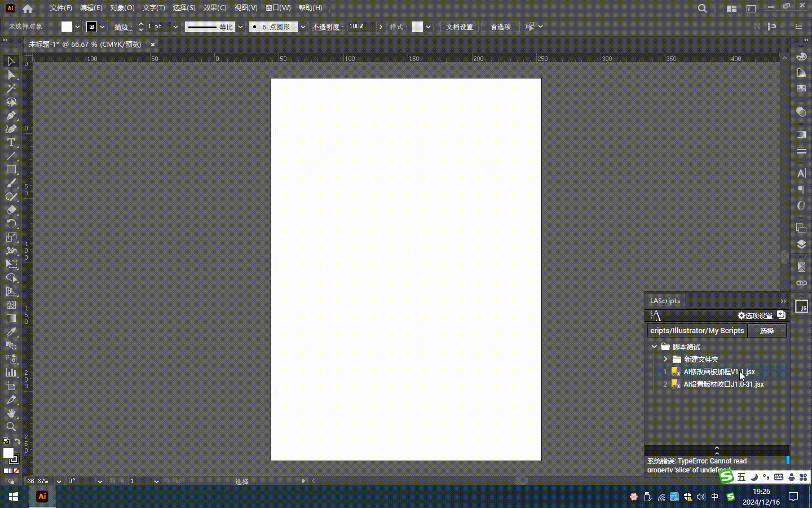Open 选项设置 in the LAScripts panel
This screenshot has height=508, width=812.
pyautogui.click(x=755, y=316)
